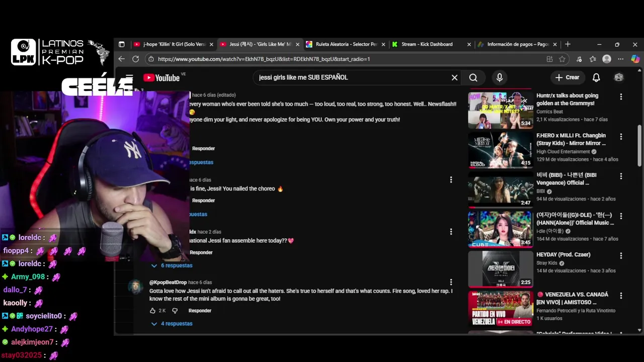
Task: View site info lock icon in the address bar
Action: (x=150, y=59)
